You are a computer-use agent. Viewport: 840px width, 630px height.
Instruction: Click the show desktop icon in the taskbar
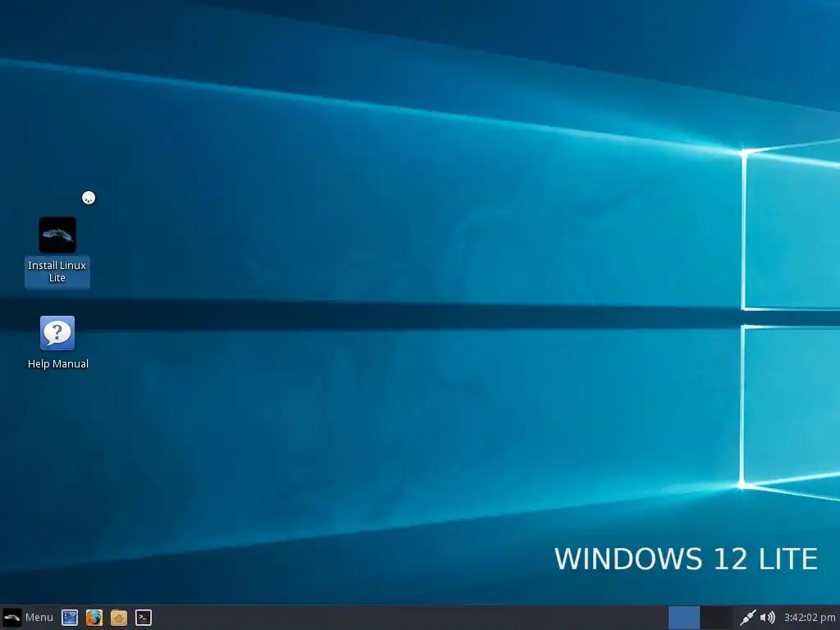[70, 618]
